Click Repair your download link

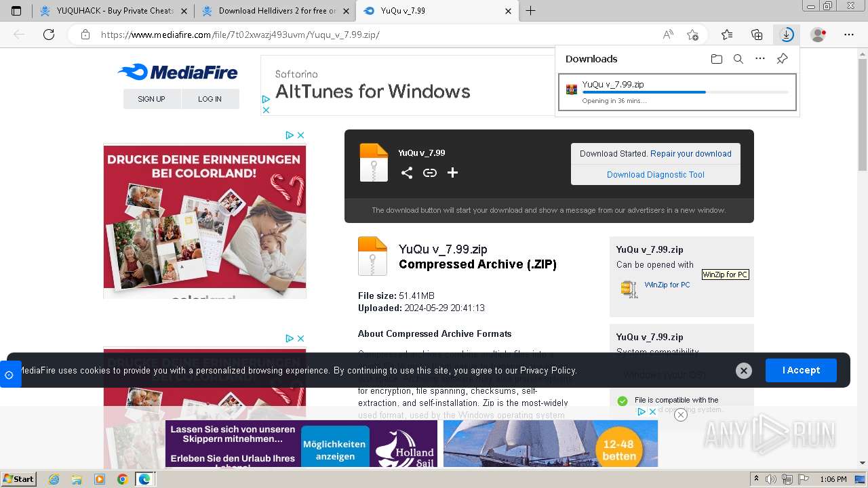coord(691,154)
